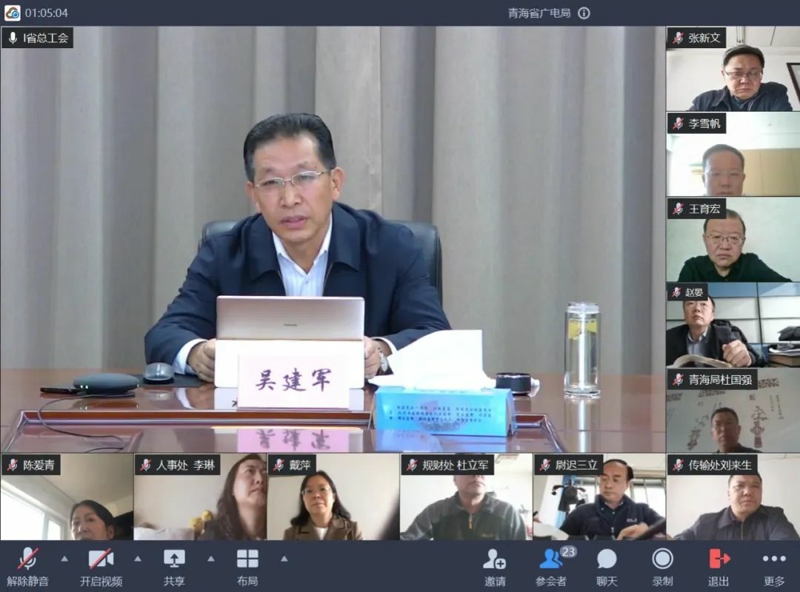Click muted mic icon next to 青海局杜国强
The image size is (800, 592).
[678, 380]
